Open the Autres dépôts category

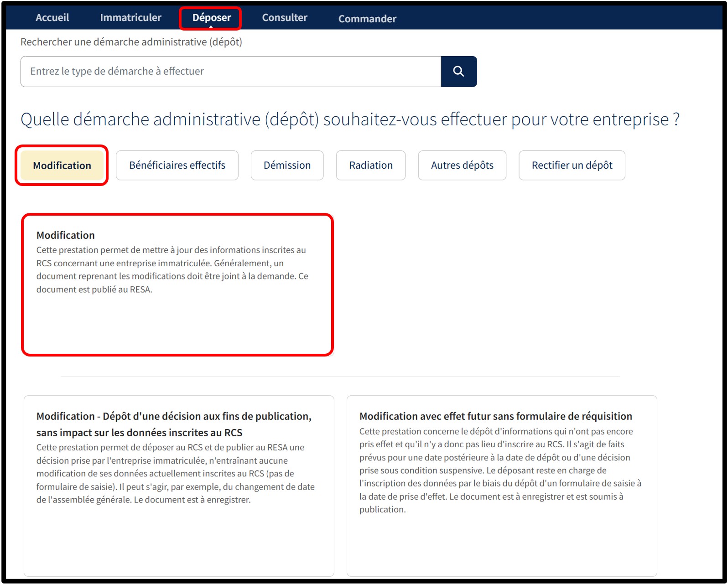(462, 165)
